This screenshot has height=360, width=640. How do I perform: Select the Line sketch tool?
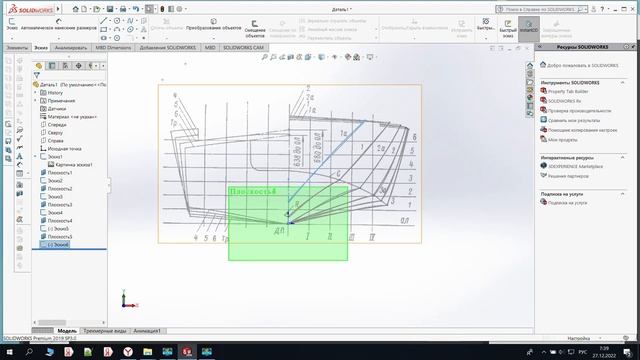(104, 20)
